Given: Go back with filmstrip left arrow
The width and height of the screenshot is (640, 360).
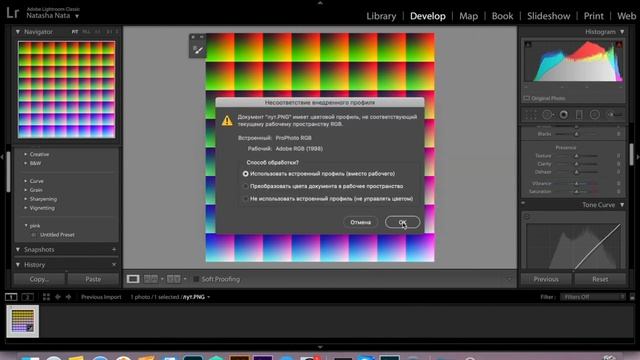Looking at the screenshot, I should (x=58, y=297).
